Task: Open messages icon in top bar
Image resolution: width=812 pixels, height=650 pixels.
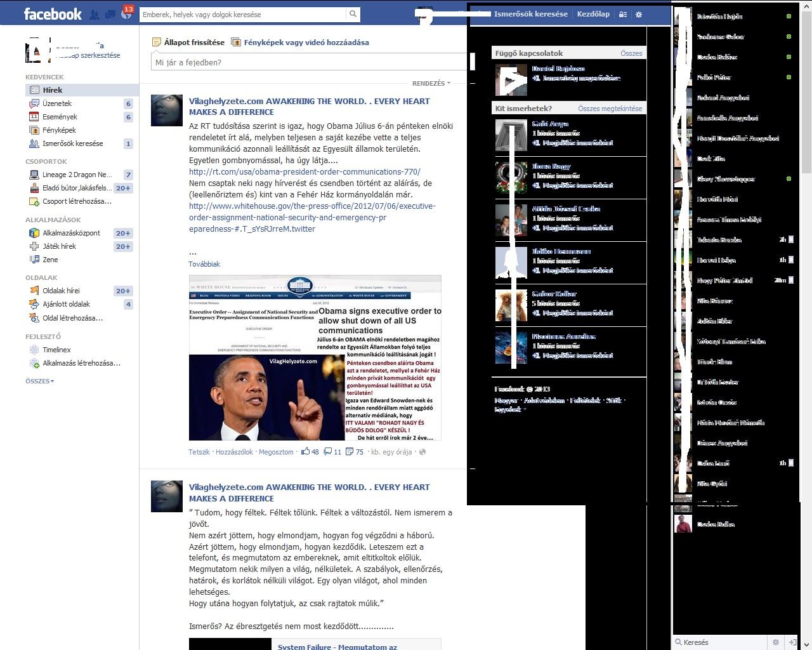Action: coord(110,14)
